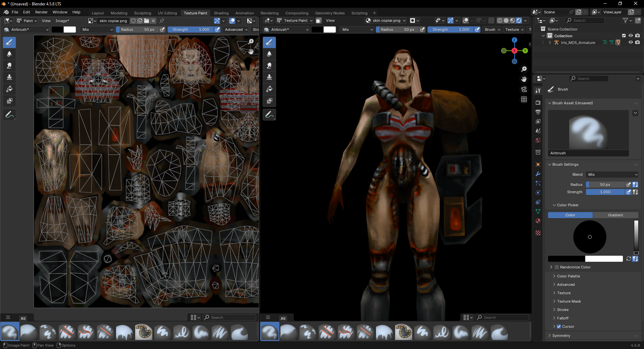This screenshot has height=349, width=644.
Task: Expand the Falloff section
Action: pos(562,318)
